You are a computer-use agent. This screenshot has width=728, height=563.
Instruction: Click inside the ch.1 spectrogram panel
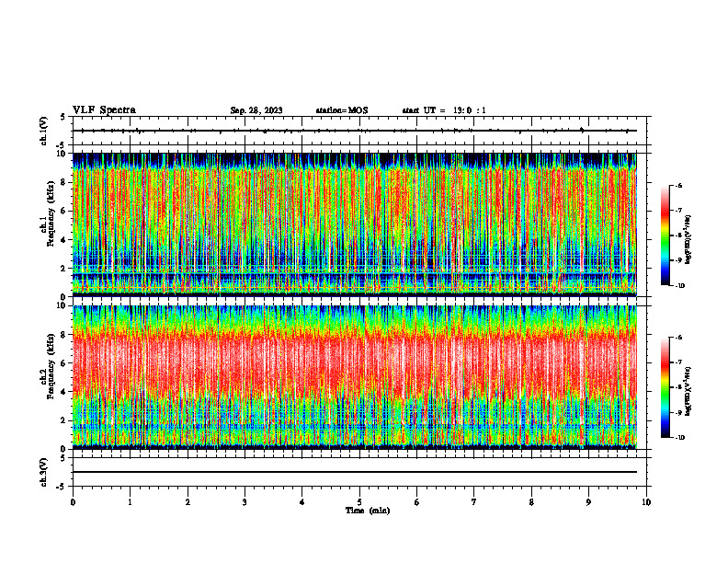355,224
